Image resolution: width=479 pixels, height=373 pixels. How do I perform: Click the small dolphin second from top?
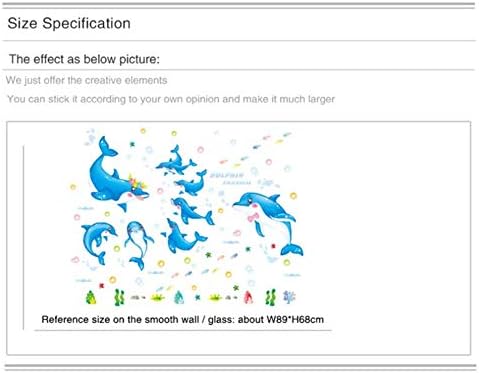click(x=191, y=183)
